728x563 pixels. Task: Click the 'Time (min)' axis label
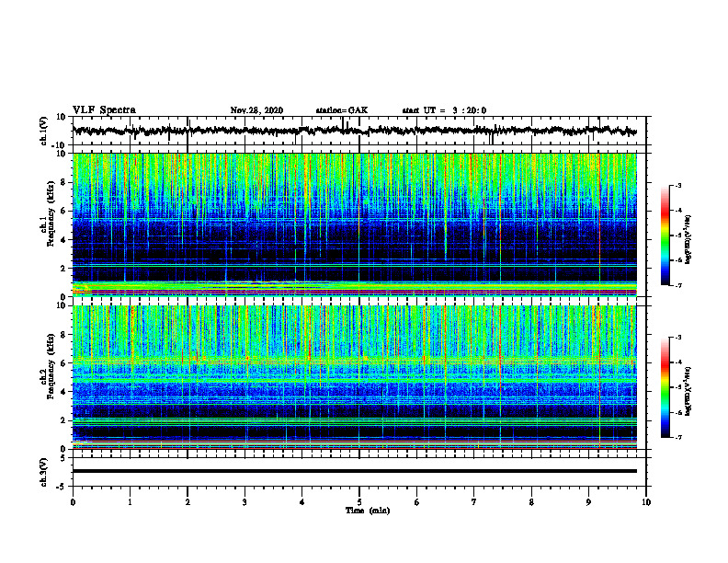[x=368, y=511]
